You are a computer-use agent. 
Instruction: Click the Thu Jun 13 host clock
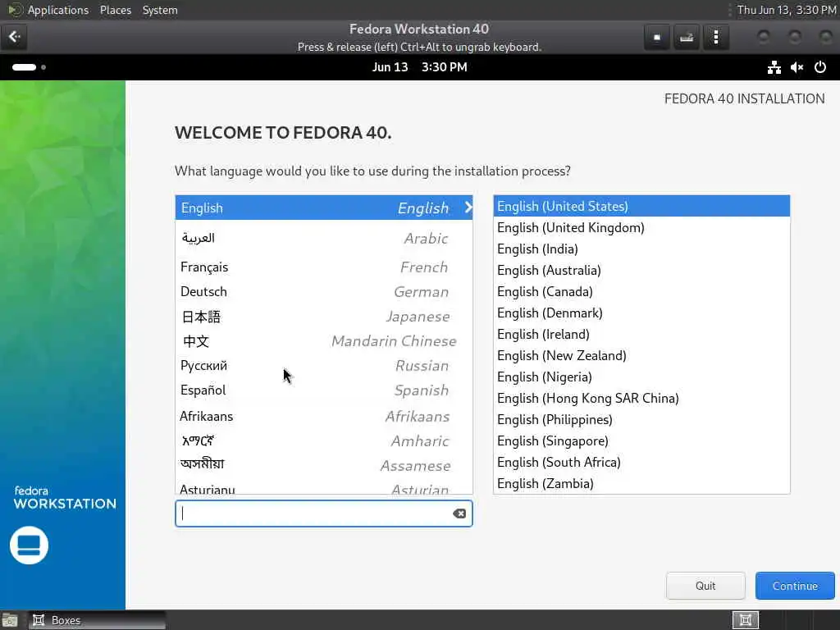[x=787, y=10]
